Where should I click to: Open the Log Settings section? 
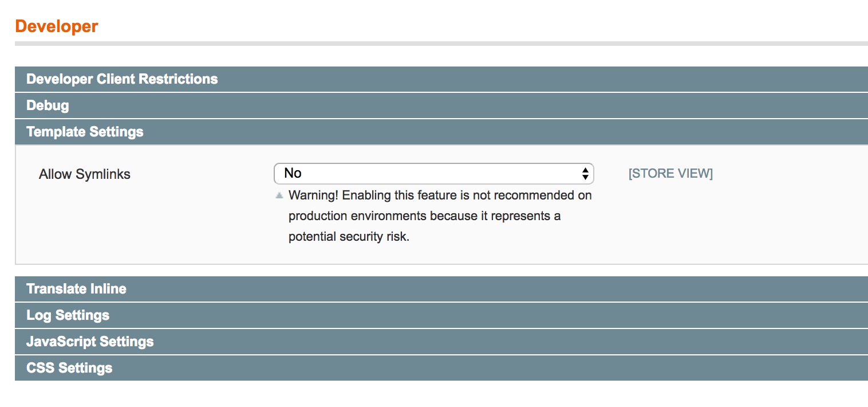click(x=441, y=315)
